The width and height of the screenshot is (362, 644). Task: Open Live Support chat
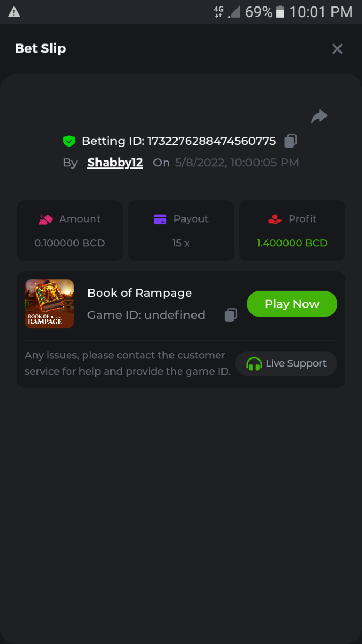(x=286, y=363)
